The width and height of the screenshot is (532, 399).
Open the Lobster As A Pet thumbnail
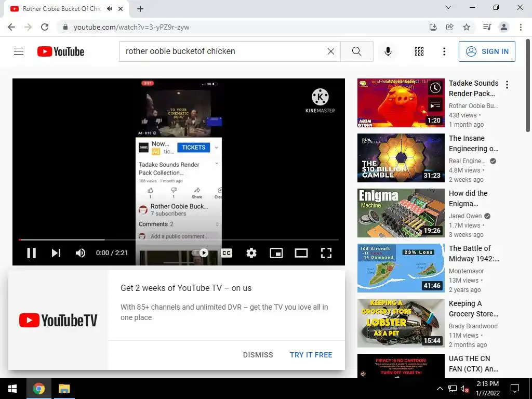[401, 323]
